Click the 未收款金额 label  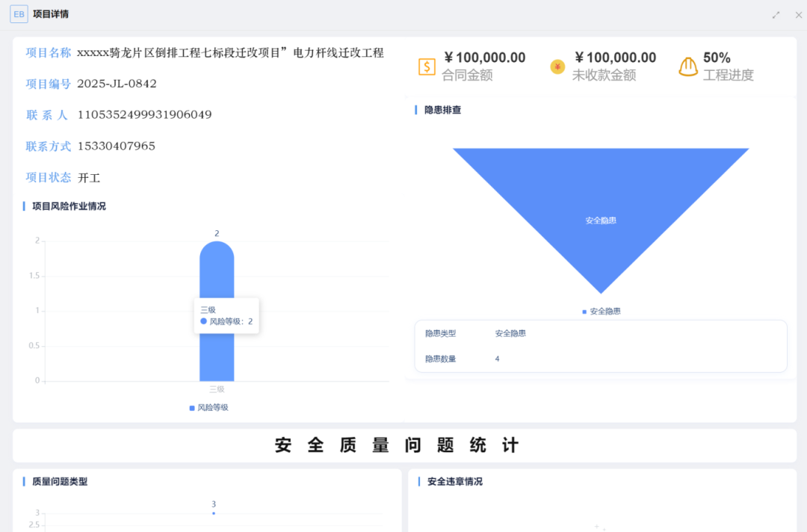click(605, 75)
